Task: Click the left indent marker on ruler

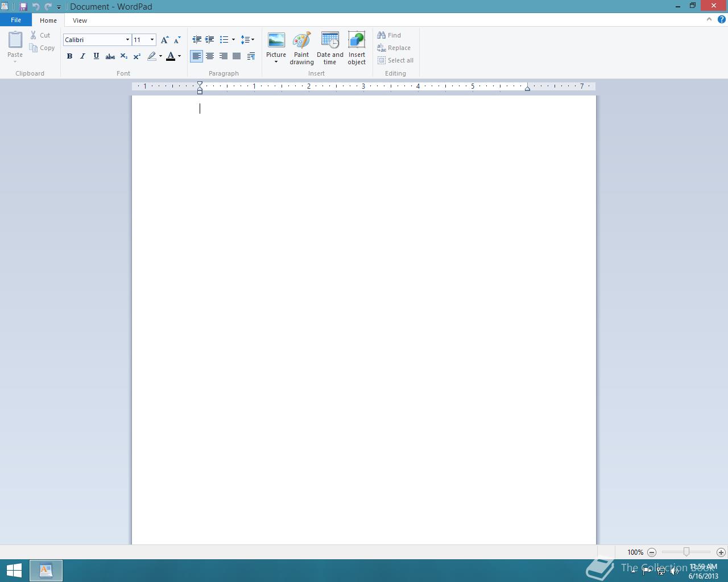Action: point(200,88)
